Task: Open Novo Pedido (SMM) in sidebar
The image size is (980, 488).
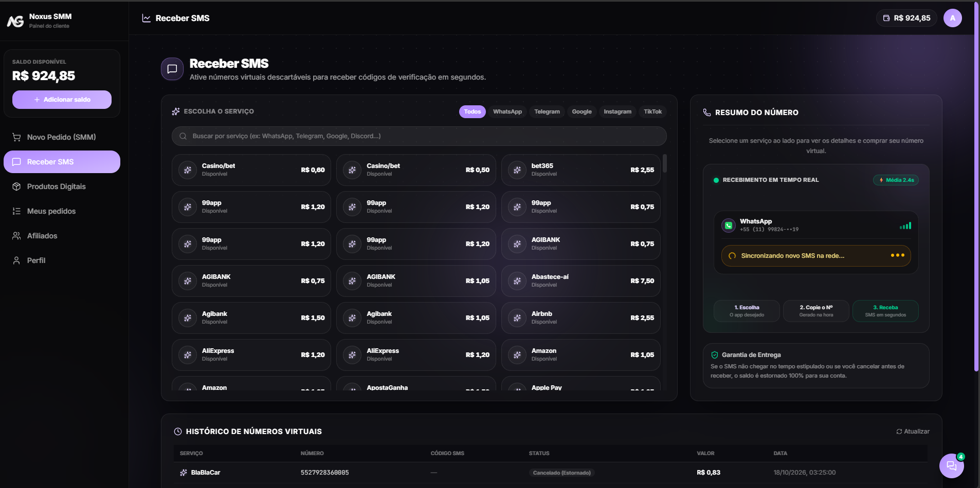Action: pyautogui.click(x=62, y=137)
